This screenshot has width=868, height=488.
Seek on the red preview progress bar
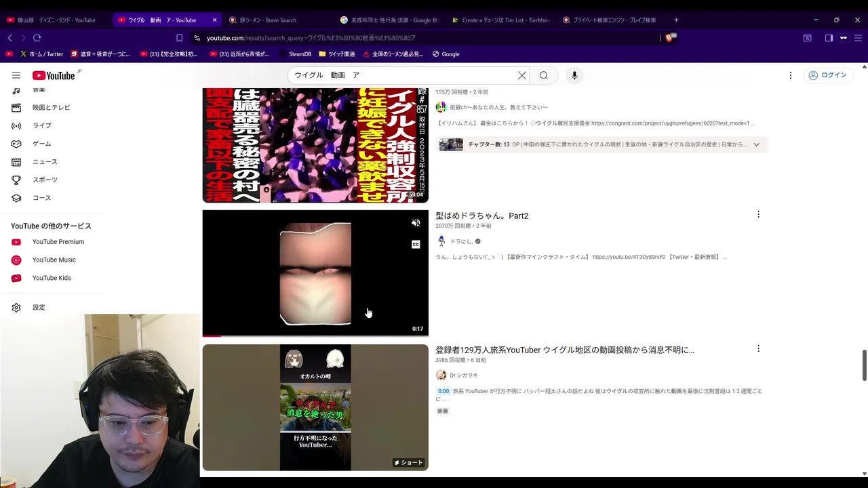pos(315,335)
